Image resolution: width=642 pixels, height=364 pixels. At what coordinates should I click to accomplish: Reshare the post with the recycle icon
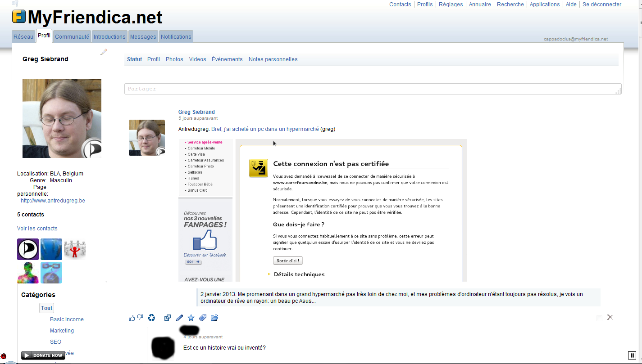pos(151,318)
